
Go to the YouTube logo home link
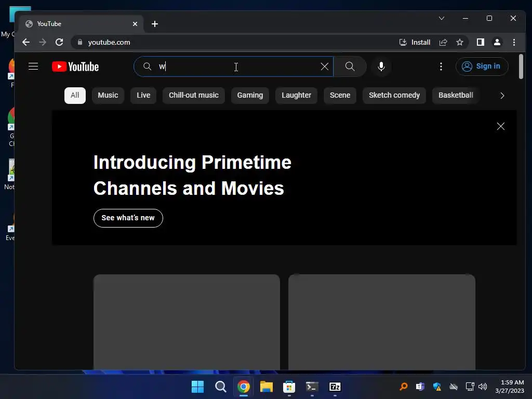[x=75, y=66]
